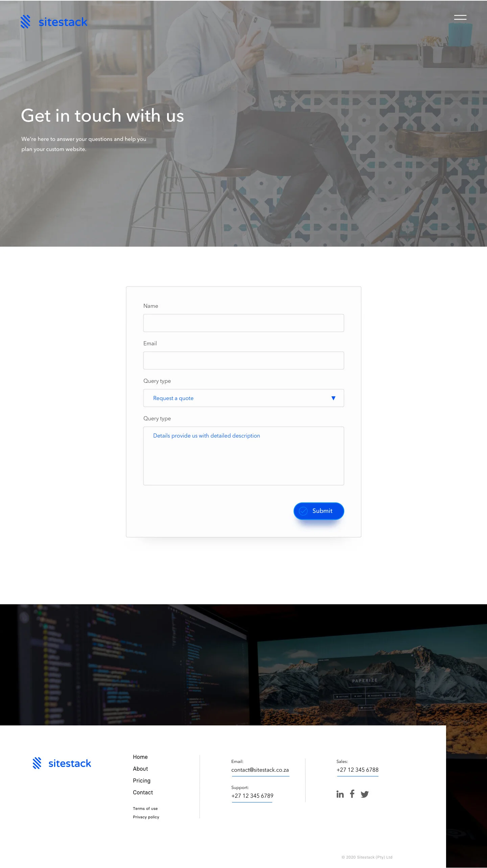Open the LinkedIn social icon

point(340,794)
